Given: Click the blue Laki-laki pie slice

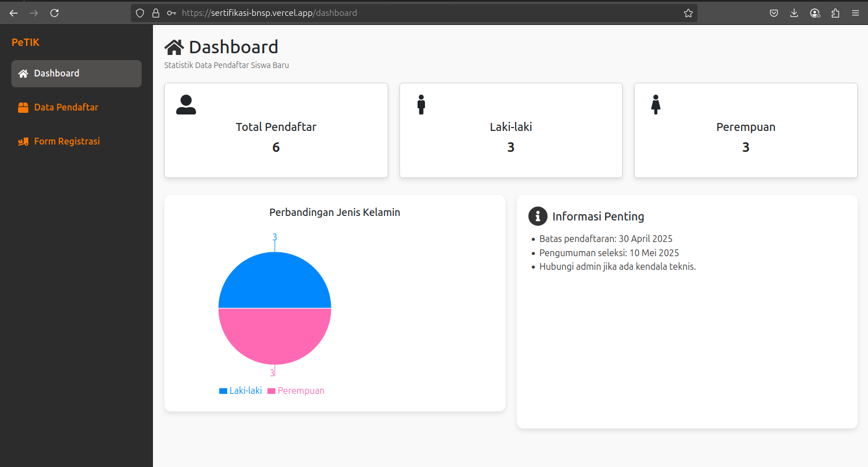Looking at the screenshot, I should [275, 281].
